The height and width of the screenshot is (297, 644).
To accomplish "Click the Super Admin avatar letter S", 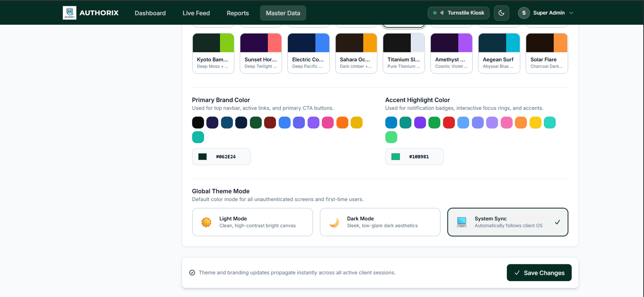I will (524, 13).
